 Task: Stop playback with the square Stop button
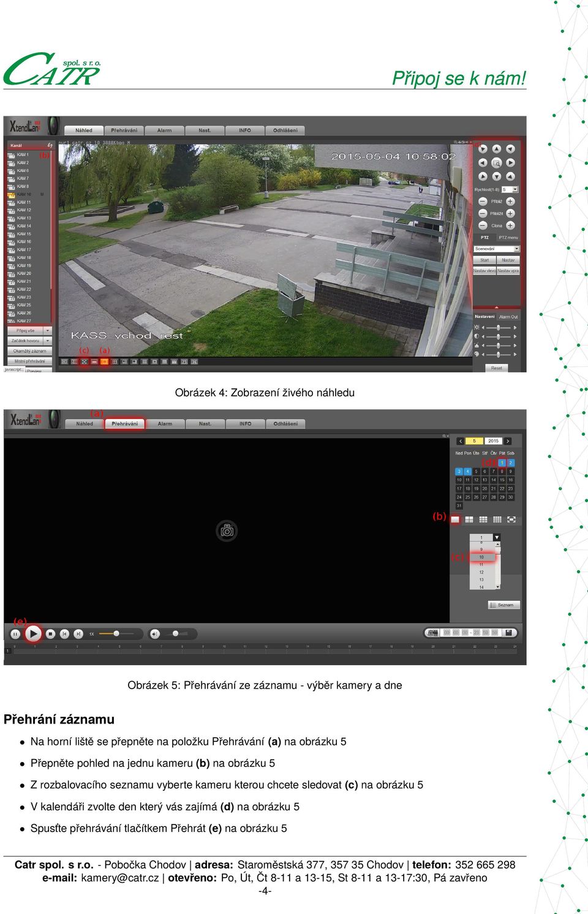click(x=51, y=633)
